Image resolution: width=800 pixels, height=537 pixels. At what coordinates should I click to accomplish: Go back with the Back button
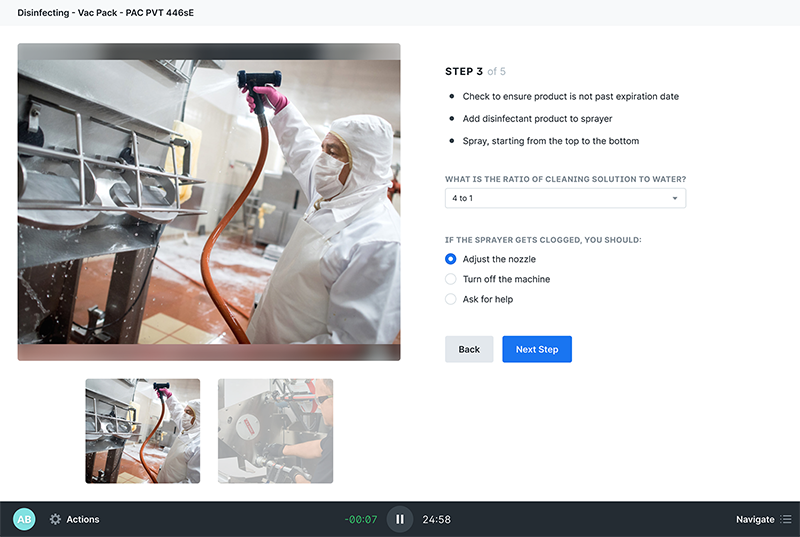click(469, 349)
